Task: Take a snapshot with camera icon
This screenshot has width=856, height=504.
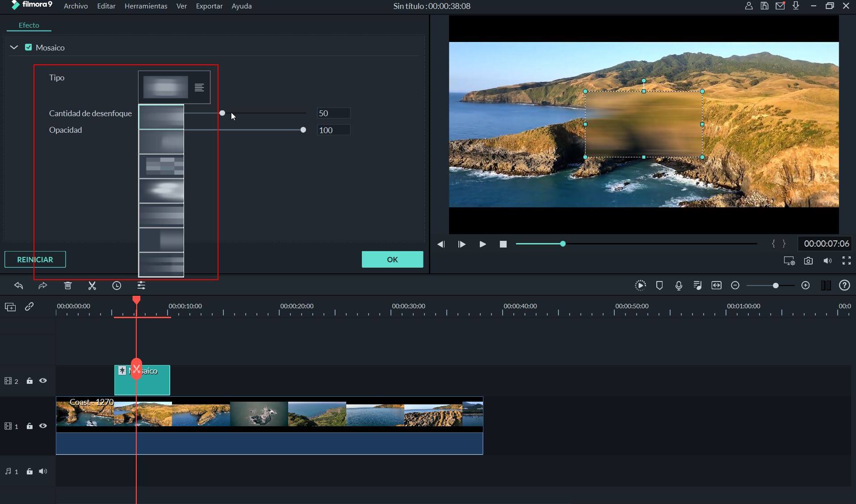Action: click(x=808, y=261)
